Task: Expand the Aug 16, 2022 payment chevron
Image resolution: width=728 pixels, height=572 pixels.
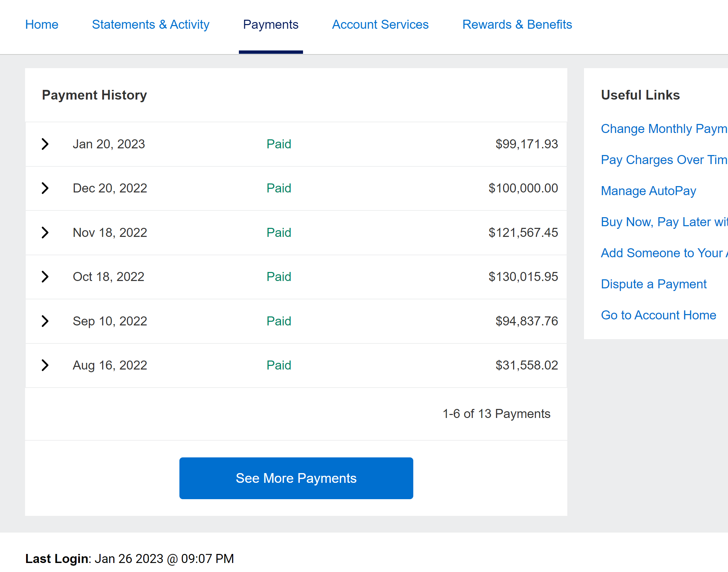Action: click(45, 365)
